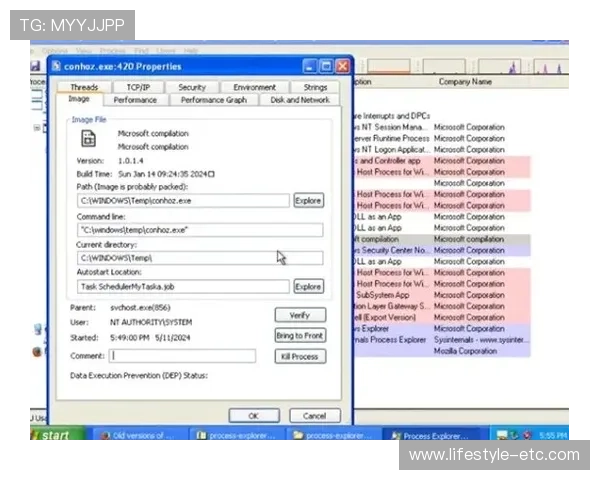Close the conhoz.exe Properties dialog
This screenshot has height=480, width=600.
coord(342,66)
